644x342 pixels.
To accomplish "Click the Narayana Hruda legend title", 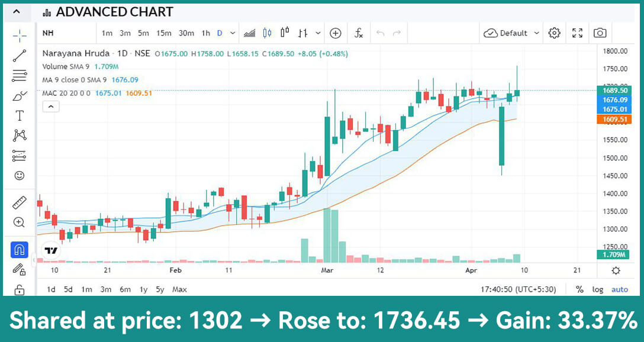I will pos(76,53).
